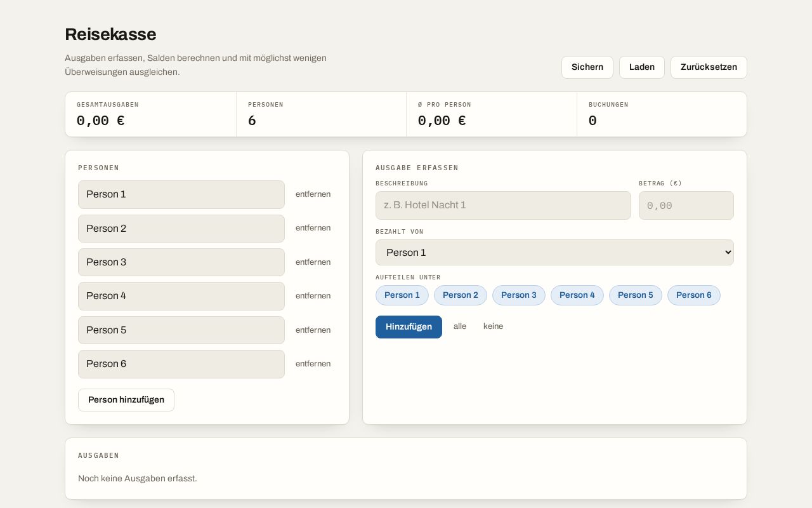Viewport: 812px width, 508px height.
Task: Click the Betrag amount field
Action: pyautogui.click(x=686, y=206)
